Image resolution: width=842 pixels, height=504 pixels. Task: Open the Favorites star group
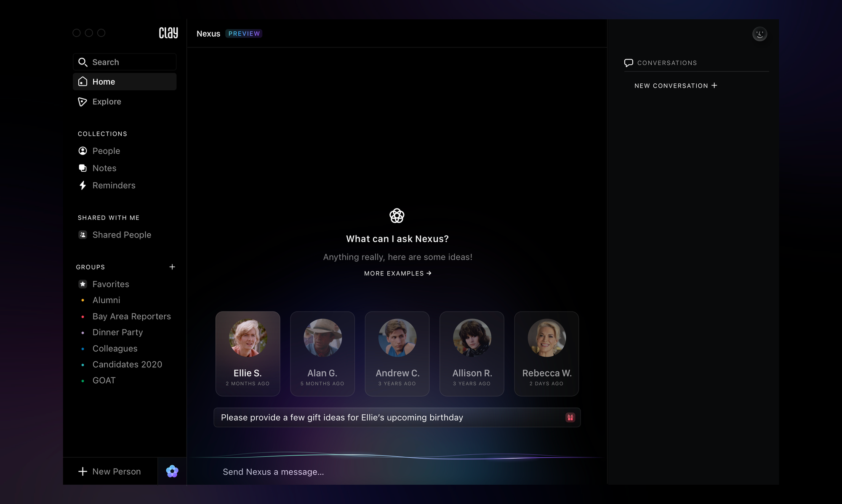tap(110, 284)
